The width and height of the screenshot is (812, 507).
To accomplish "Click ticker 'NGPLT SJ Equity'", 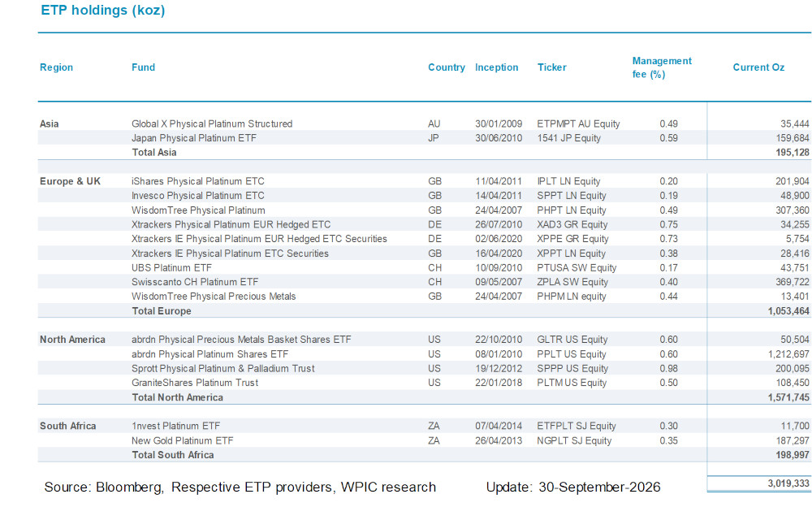I will (x=574, y=440).
